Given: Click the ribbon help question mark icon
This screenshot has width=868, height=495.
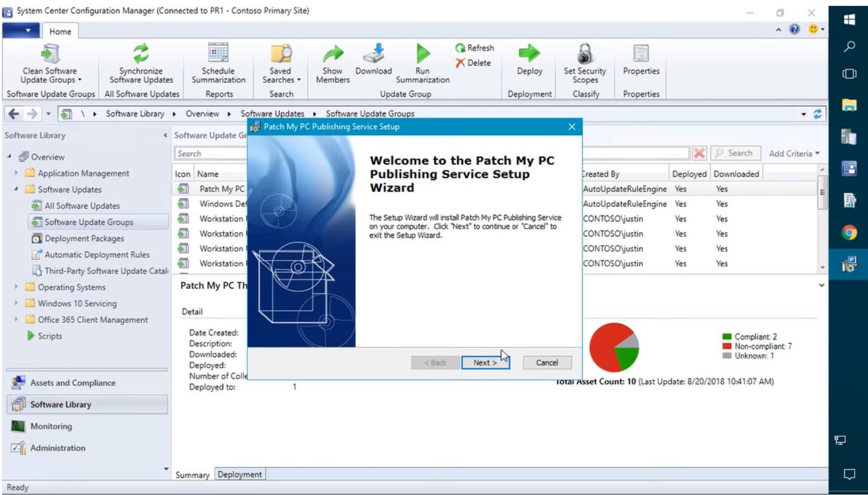Looking at the screenshot, I should [x=795, y=30].
